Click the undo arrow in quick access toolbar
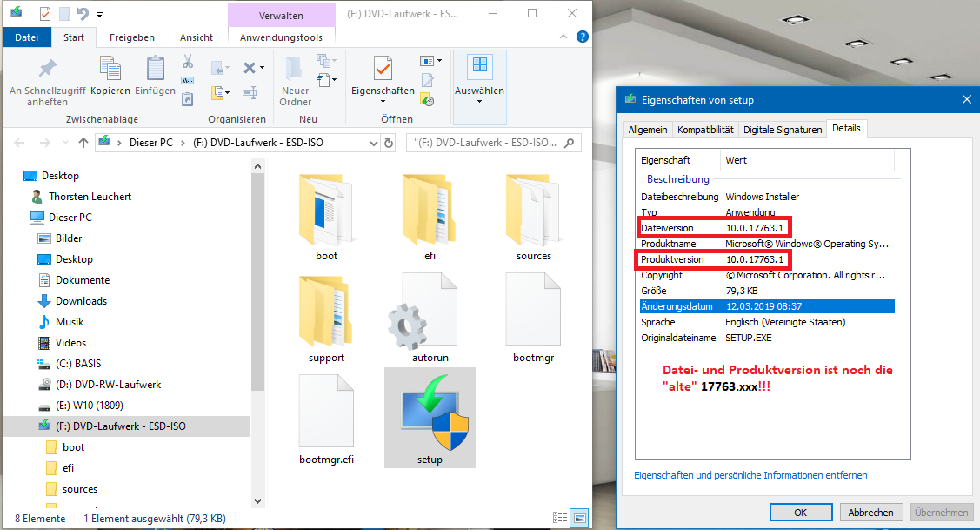 coord(83,13)
